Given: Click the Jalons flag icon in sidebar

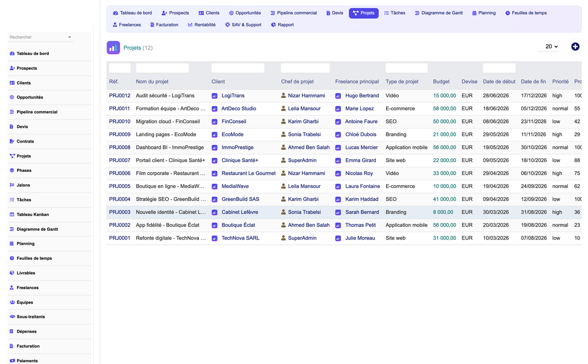Looking at the screenshot, I should point(12,185).
